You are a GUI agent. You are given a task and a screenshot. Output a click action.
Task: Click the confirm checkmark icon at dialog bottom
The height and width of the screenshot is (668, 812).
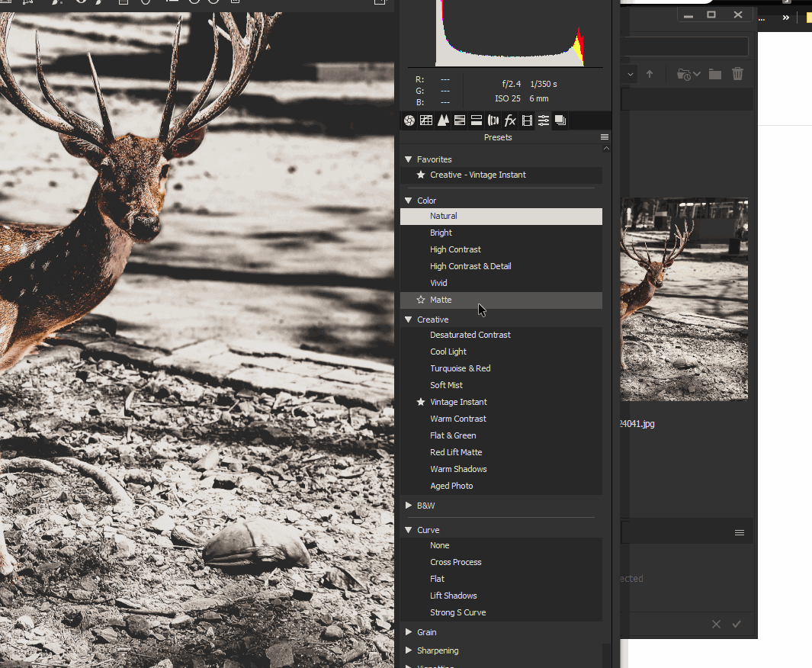pos(737,625)
